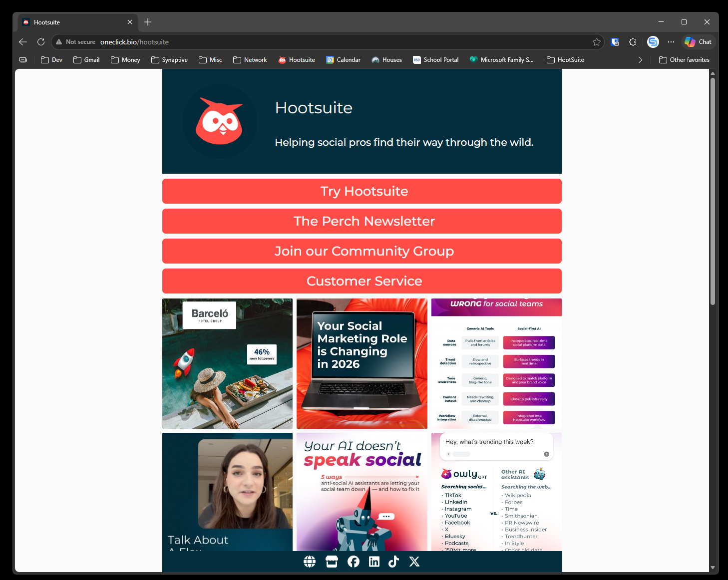
Task: Refresh the page with reload icon
Action: tap(41, 42)
